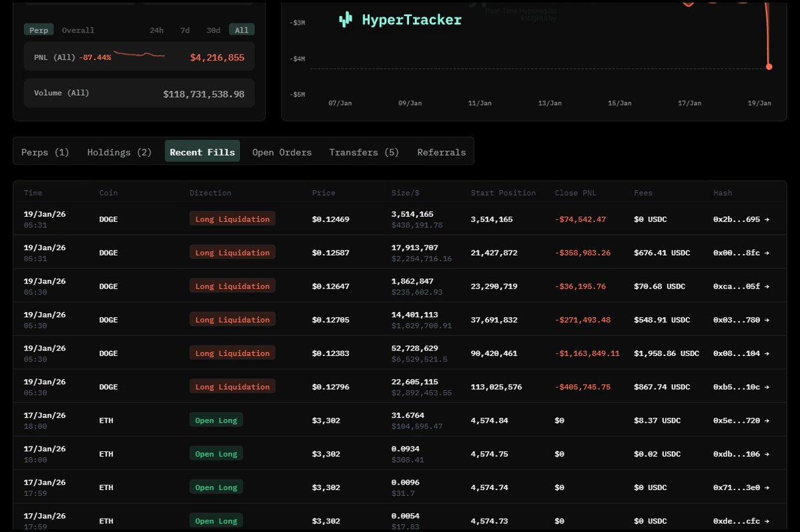Set the timeframe to 24h
The width and height of the screenshot is (800, 532).
tap(157, 30)
